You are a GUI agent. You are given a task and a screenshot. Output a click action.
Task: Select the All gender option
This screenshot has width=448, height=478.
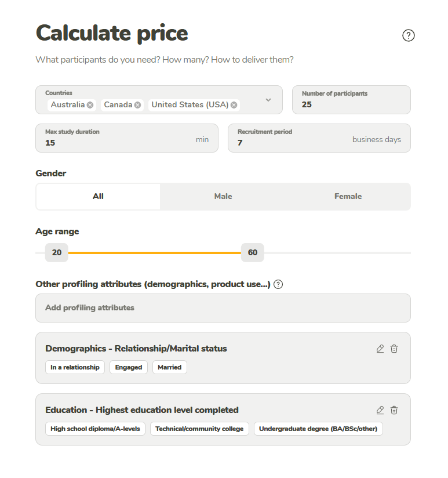pyautogui.click(x=98, y=197)
